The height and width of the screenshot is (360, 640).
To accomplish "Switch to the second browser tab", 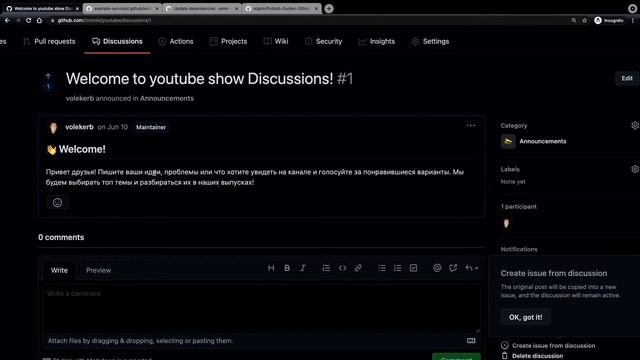I will [x=122, y=9].
